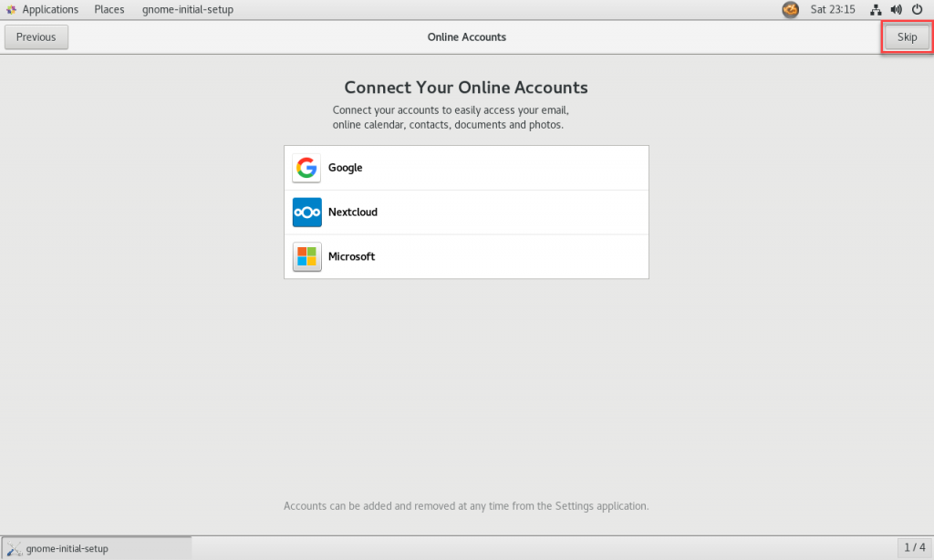Open the Places menu
934x560 pixels.
pyautogui.click(x=109, y=9)
